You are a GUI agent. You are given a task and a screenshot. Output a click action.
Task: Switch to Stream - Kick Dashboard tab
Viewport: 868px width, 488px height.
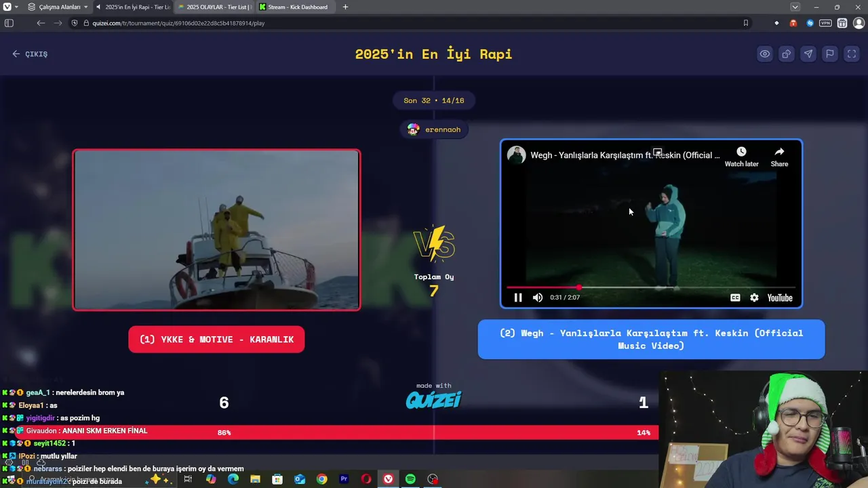(x=295, y=7)
